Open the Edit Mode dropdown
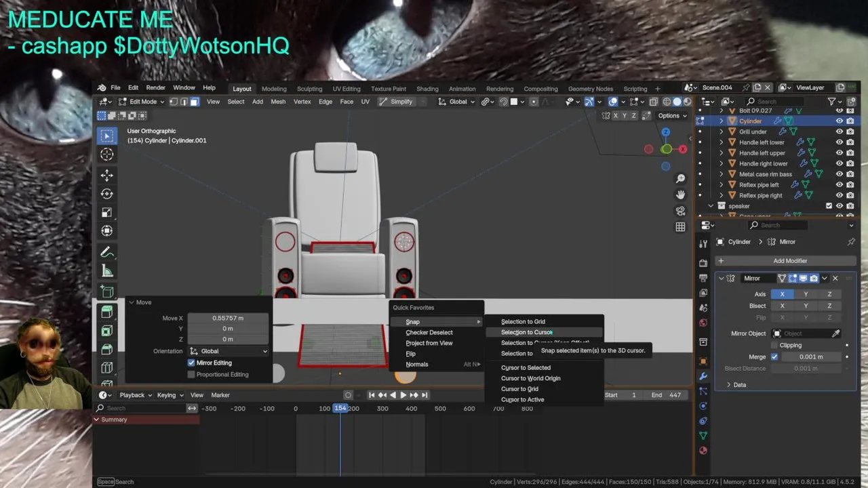The height and width of the screenshot is (488, 868). click(142, 102)
